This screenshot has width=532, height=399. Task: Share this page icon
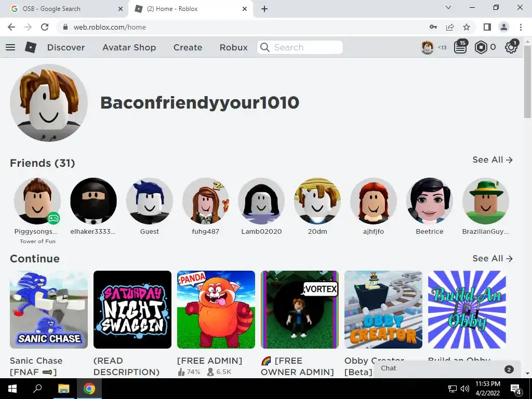(450, 27)
